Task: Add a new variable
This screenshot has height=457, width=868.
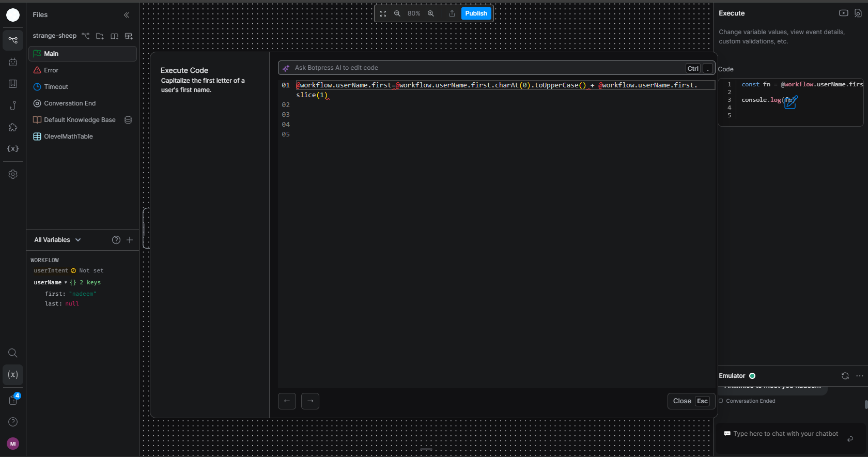Action: point(130,240)
